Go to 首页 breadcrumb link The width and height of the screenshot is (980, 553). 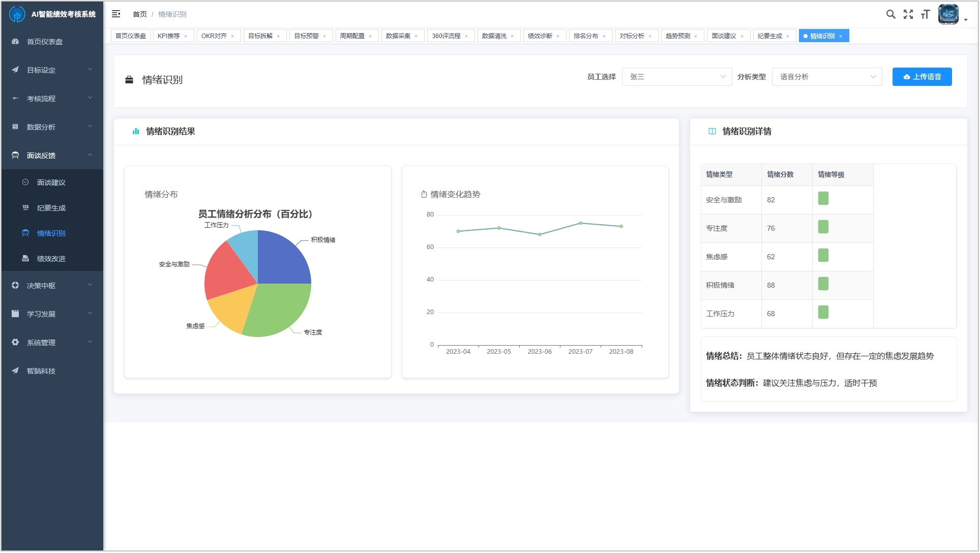pos(139,14)
